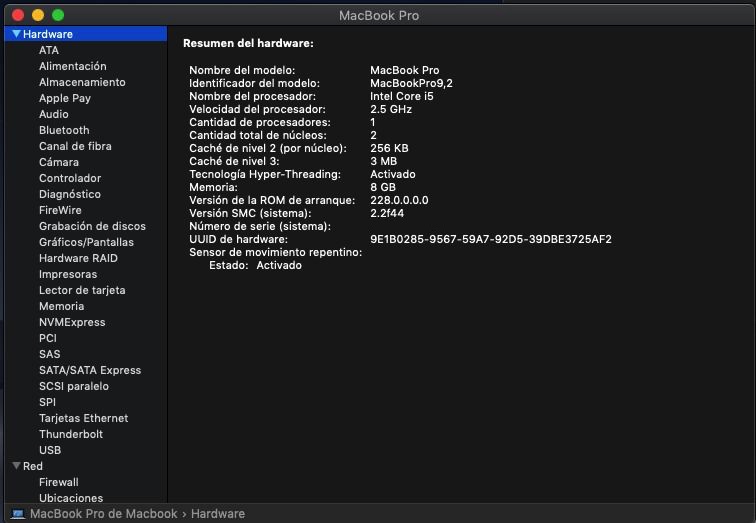Open Thunderbolt in the sidebar
This screenshot has width=756, height=523.
[x=71, y=434]
